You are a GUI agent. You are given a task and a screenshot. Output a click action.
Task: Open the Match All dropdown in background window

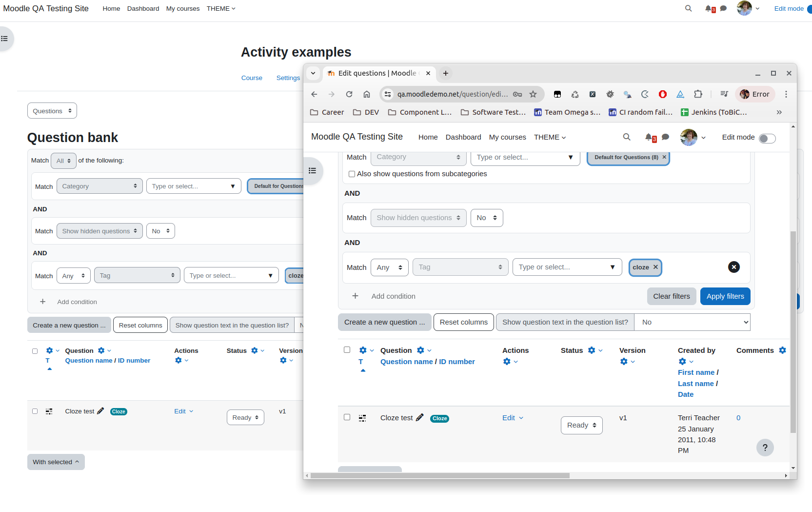[63, 161]
